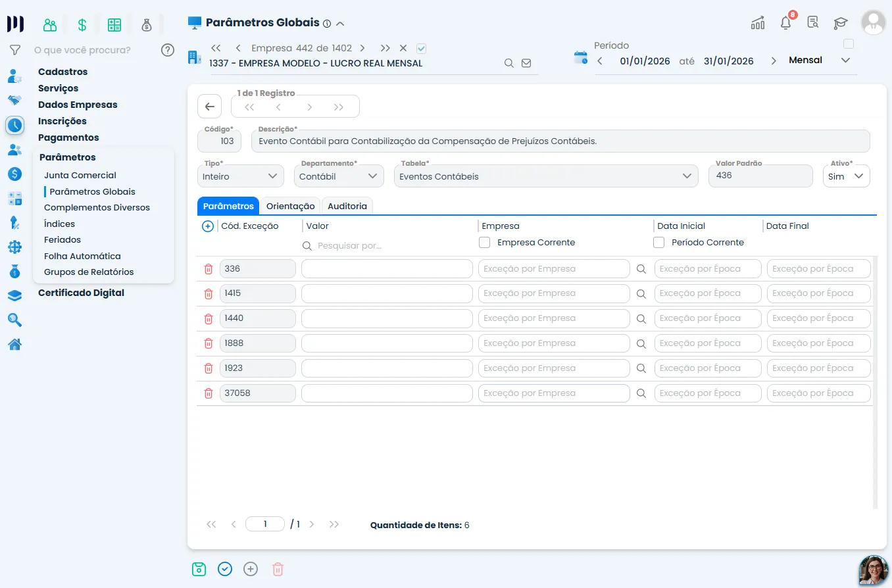Click the green save icon at bottom

click(199, 569)
